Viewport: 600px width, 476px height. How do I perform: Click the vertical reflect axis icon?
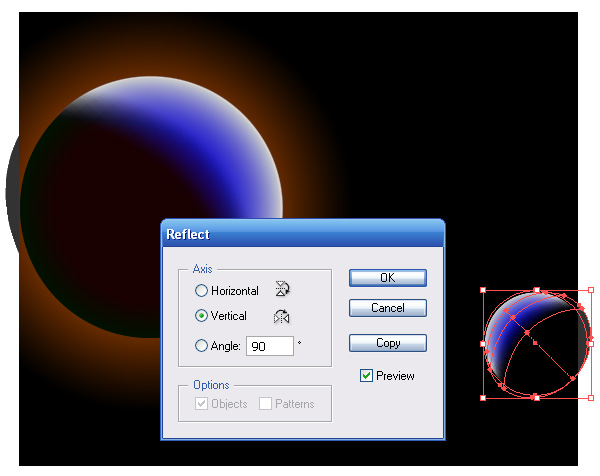[282, 316]
